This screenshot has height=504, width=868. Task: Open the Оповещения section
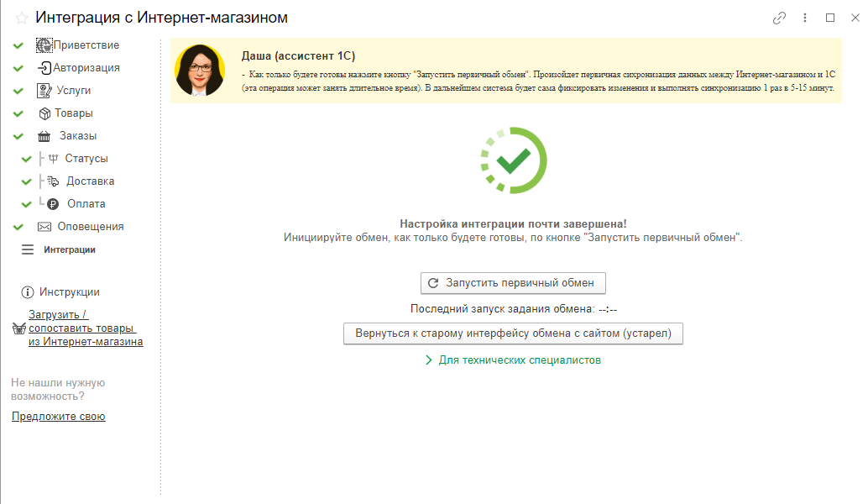(91, 227)
